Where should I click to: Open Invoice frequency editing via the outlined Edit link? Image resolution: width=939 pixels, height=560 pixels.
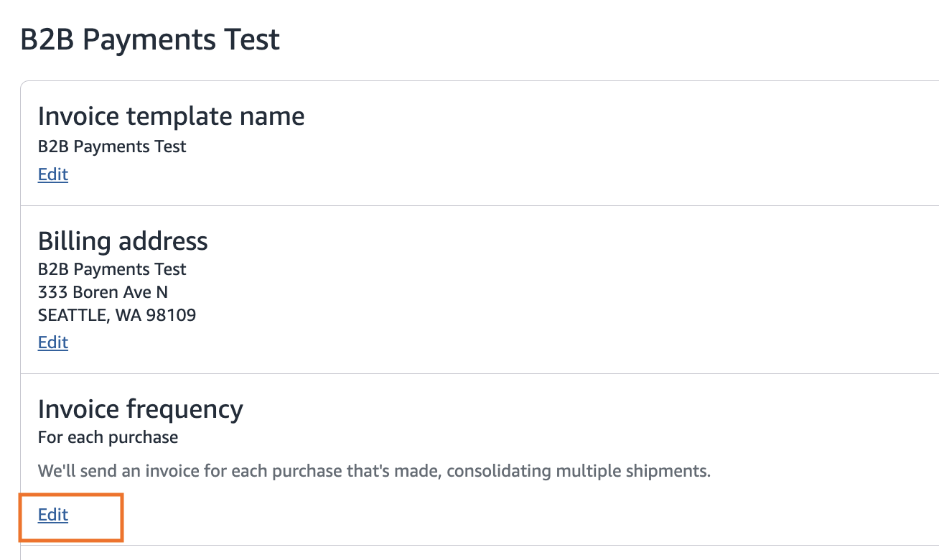pyautogui.click(x=52, y=515)
